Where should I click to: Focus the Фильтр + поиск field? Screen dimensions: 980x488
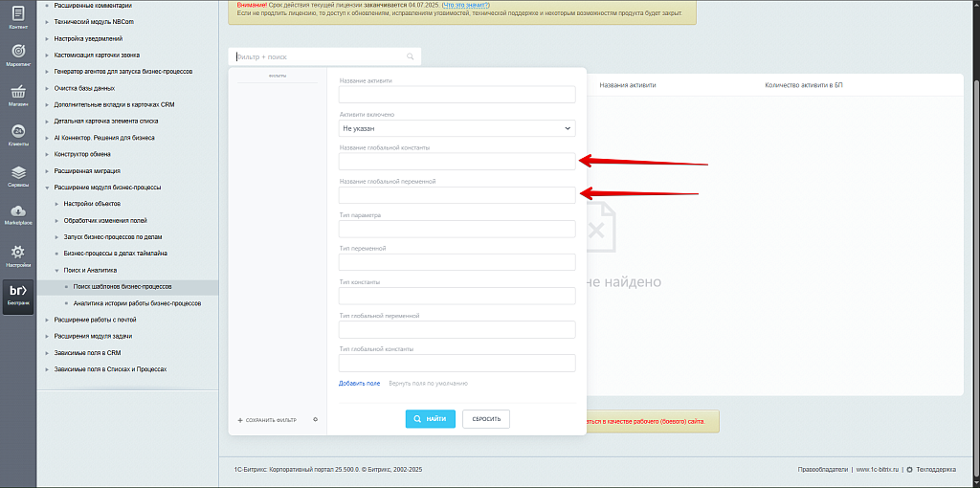coord(319,56)
